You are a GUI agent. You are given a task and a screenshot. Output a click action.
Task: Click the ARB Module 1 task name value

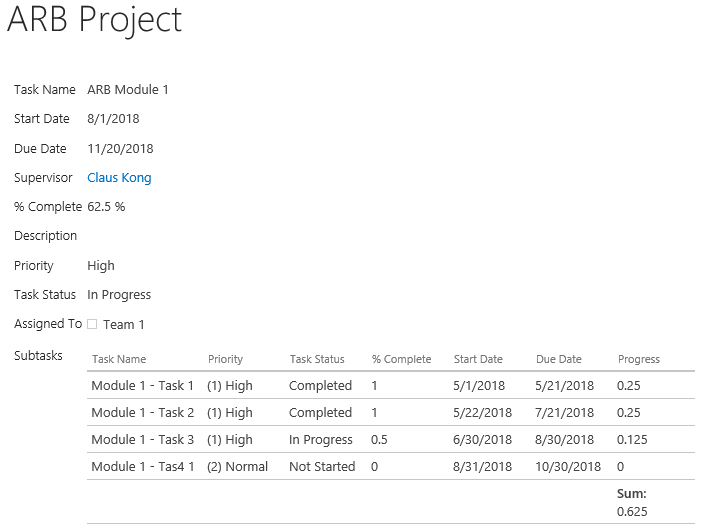[128, 90]
